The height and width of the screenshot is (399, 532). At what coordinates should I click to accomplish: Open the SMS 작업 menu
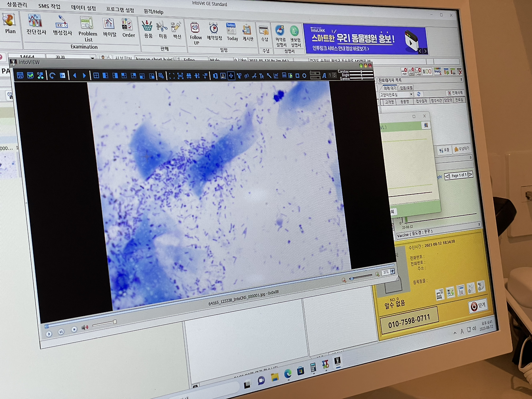(x=49, y=6)
